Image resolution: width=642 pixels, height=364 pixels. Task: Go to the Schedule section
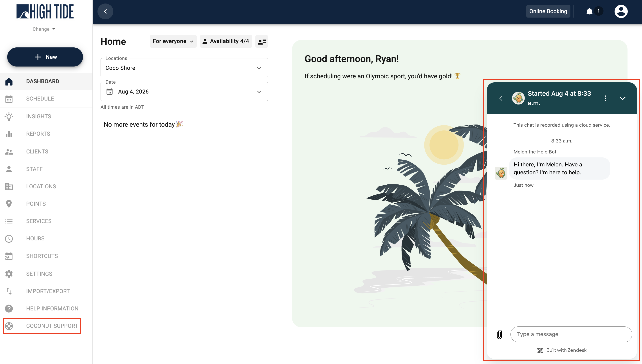46,99
